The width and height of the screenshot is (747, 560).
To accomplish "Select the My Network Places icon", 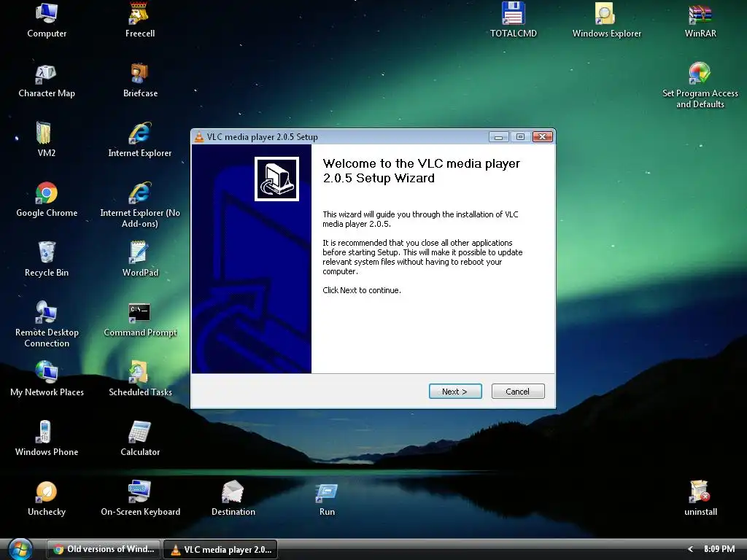I will [x=47, y=379].
